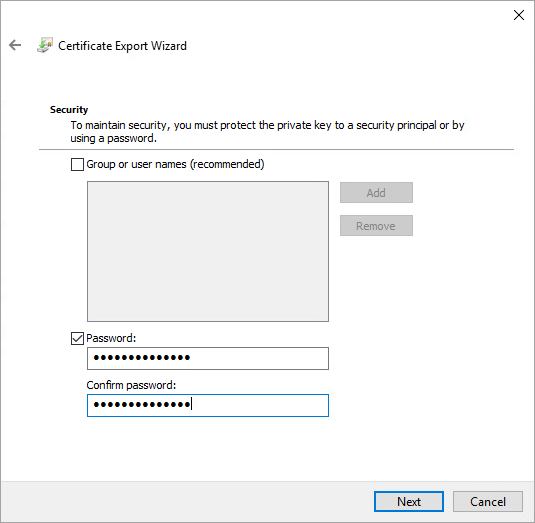
Task: Focus the Confirm password field
Action: pos(208,405)
